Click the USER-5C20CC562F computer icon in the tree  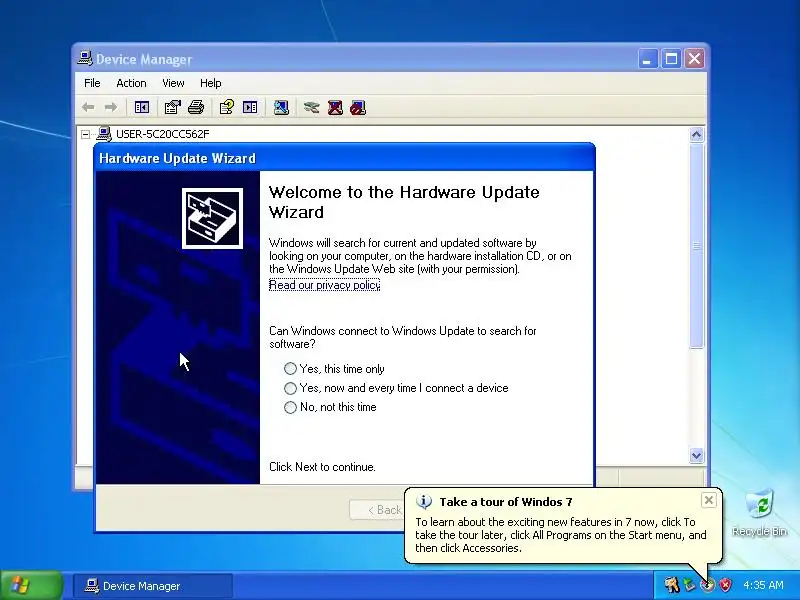104,134
